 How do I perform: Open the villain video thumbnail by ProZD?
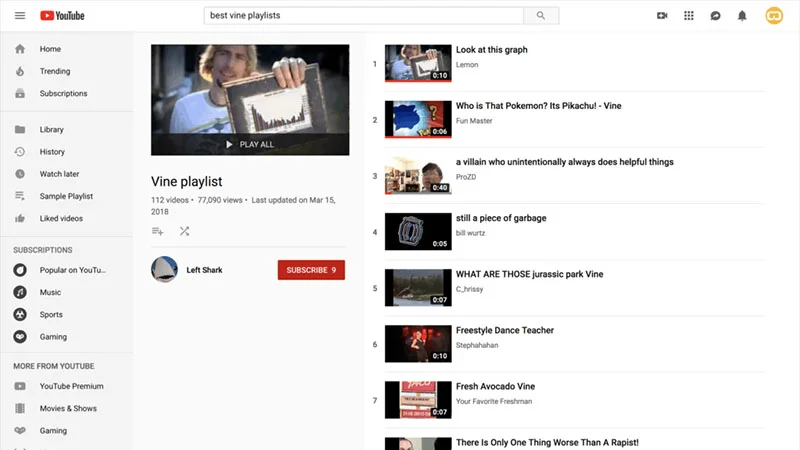click(x=418, y=176)
